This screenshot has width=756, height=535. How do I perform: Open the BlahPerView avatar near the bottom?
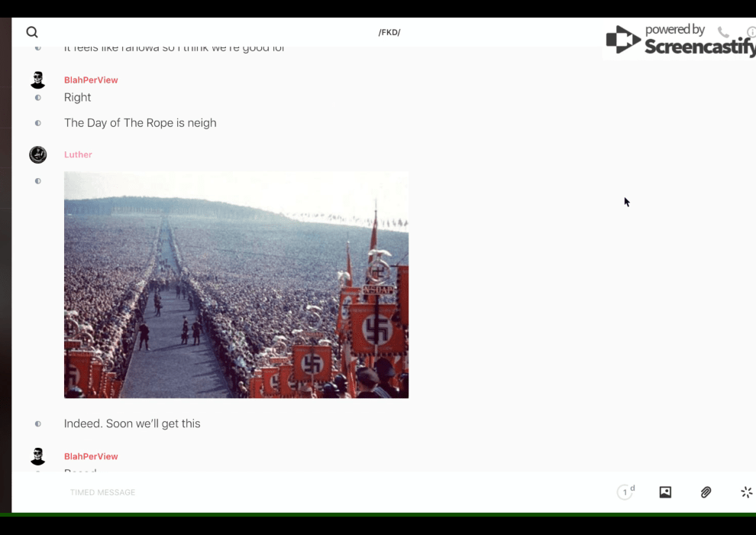[x=38, y=456]
